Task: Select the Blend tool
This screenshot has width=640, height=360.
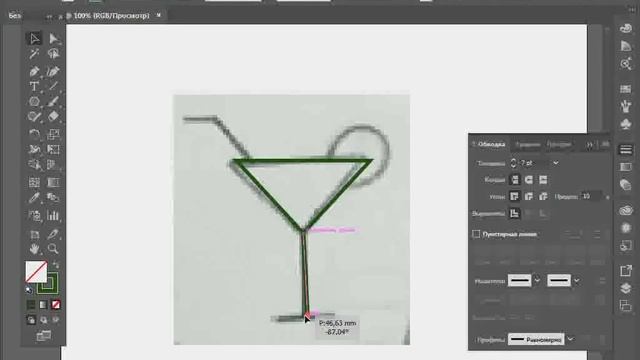Action: (53, 198)
